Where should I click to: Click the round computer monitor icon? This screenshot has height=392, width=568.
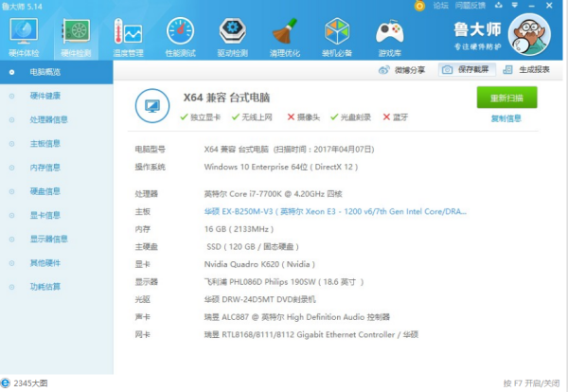pyautogui.click(x=152, y=106)
